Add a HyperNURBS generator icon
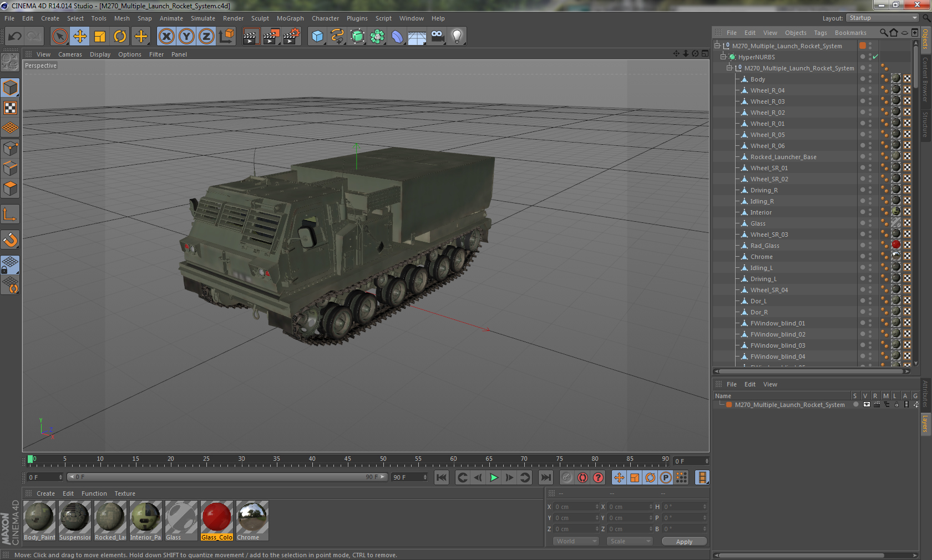Screen dimensions: 932x560 (x=357, y=37)
